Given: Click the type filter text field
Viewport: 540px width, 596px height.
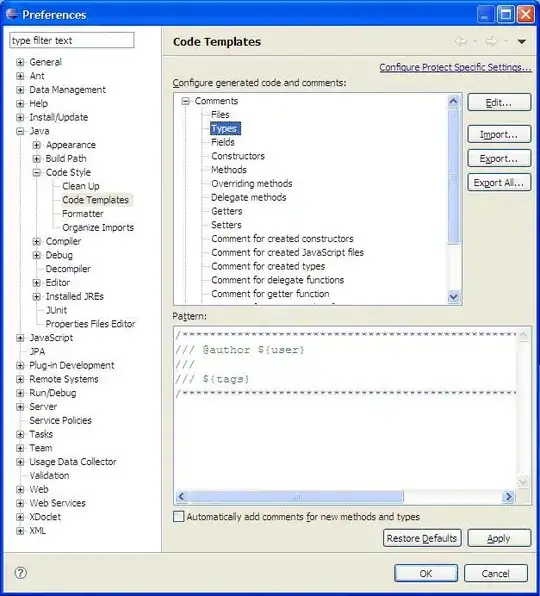Looking at the screenshot, I should 72,40.
